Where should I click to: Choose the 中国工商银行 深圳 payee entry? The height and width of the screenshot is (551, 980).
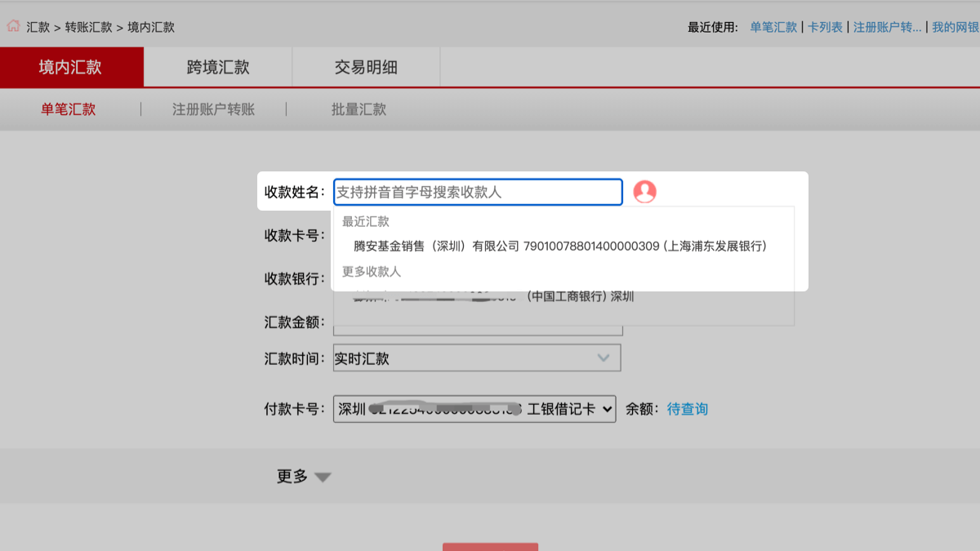coord(563,297)
